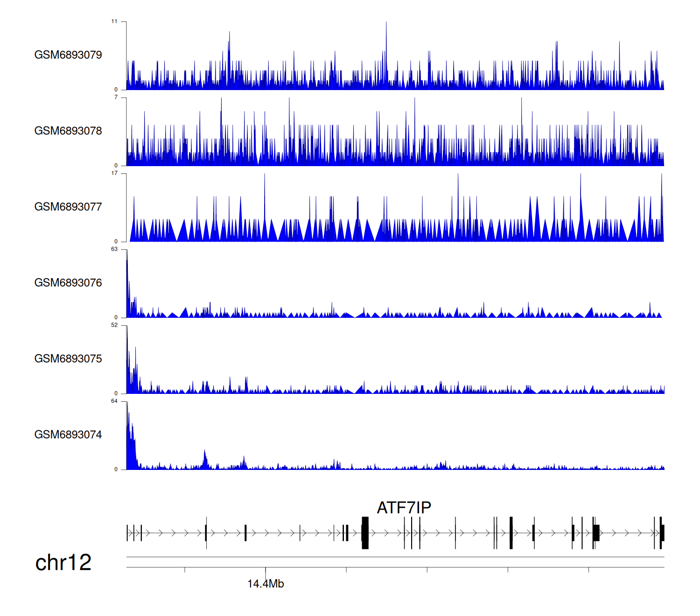Click y-axis maximum value 63 on GSM6893076
700x616 pixels.
click(x=114, y=249)
